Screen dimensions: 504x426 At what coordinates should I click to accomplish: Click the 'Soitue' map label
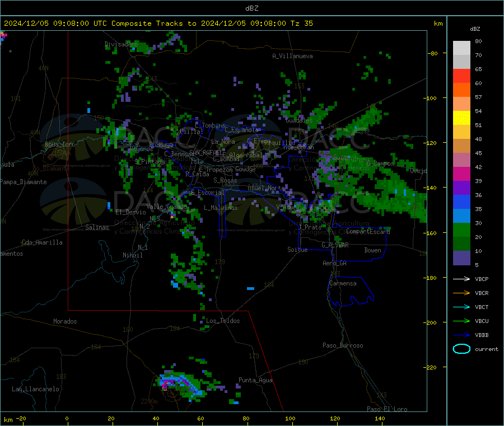tap(297, 250)
